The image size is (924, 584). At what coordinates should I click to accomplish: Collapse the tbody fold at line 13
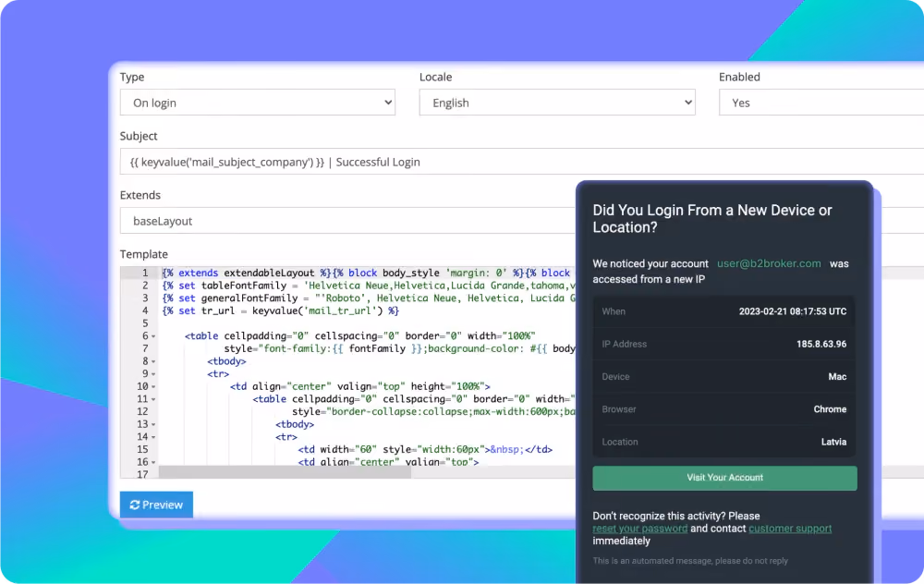pyautogui.click(x=153, y=425)
